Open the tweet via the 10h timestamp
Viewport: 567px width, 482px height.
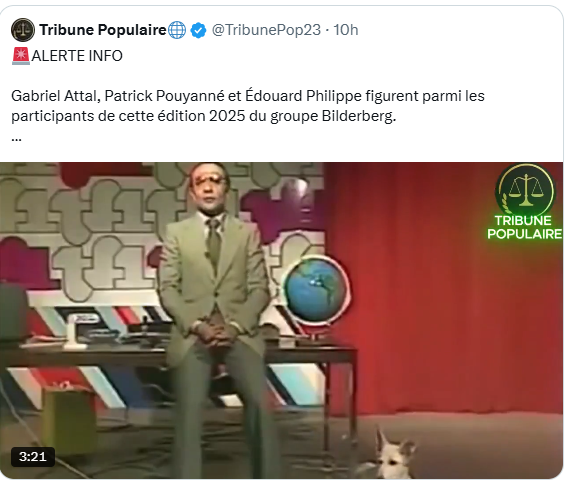346,30
